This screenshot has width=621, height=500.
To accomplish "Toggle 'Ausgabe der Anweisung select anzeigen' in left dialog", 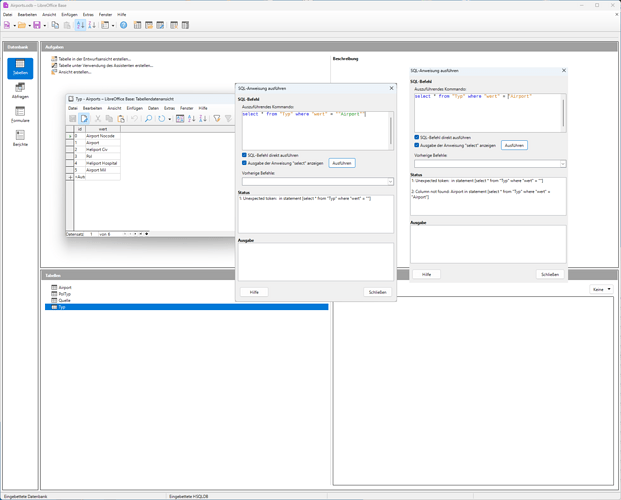I will pos(244,163).
